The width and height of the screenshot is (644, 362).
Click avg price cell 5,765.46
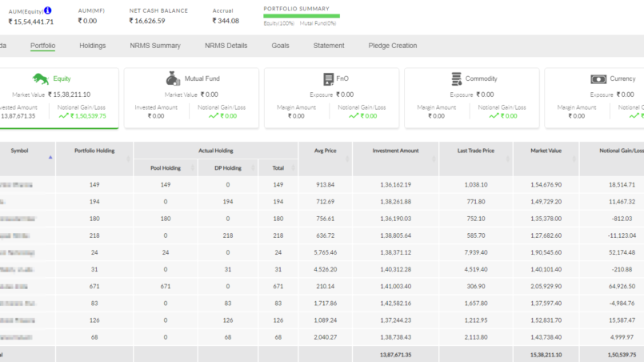coord(326,252)
